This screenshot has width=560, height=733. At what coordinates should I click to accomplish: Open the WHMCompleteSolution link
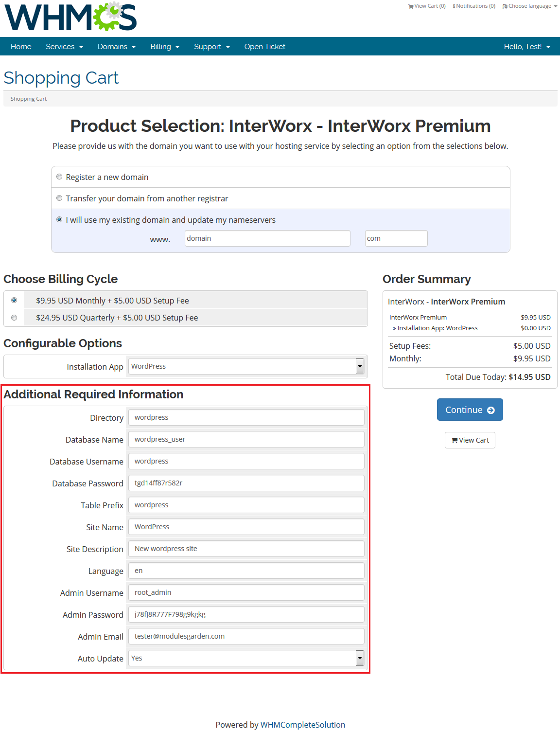(303, 725)
